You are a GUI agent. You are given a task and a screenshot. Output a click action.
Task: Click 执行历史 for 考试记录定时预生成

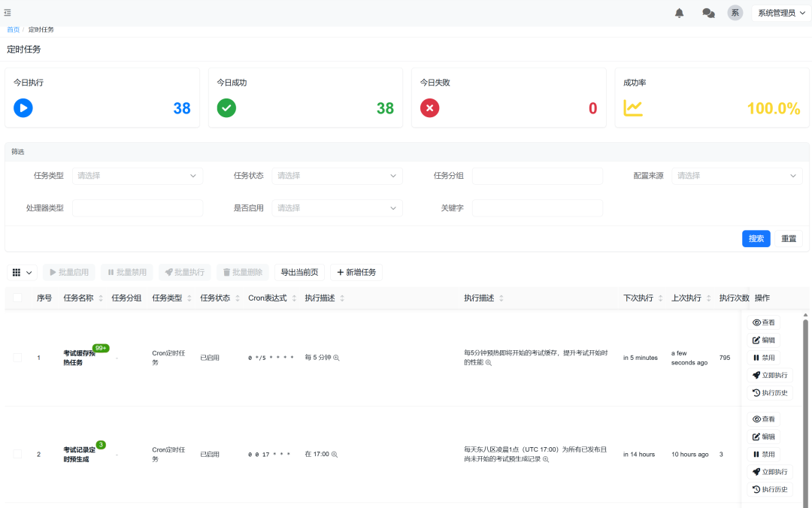click(x=770, y=489)
